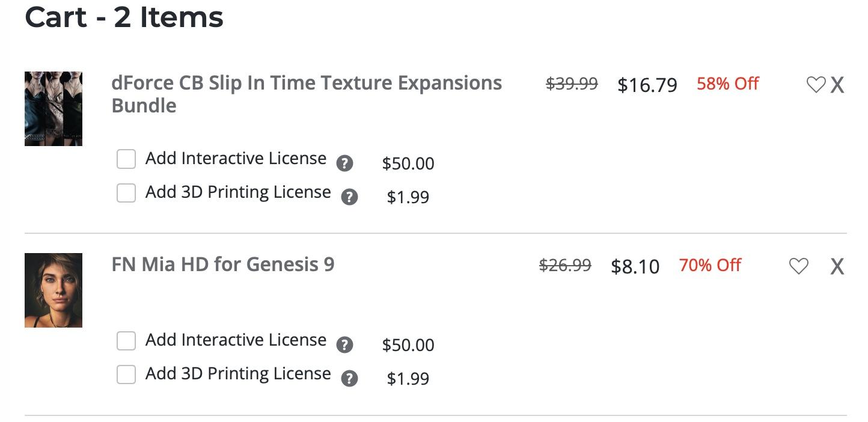
Task: Check 3D Printing License for dForce bundle
Action: tap(126, 193)
